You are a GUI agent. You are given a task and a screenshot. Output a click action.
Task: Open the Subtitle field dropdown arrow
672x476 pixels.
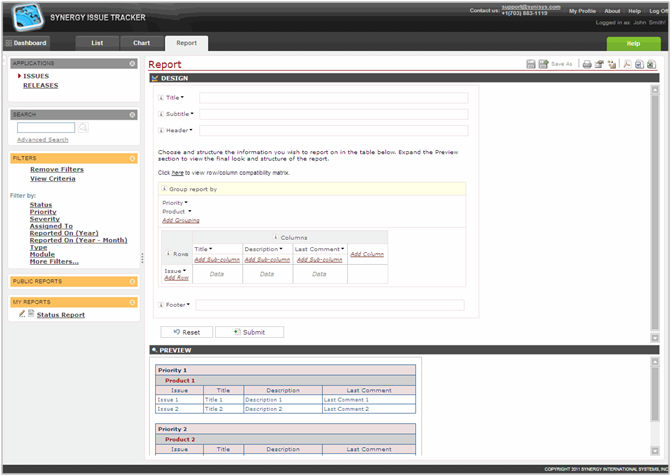click(192, 114)
